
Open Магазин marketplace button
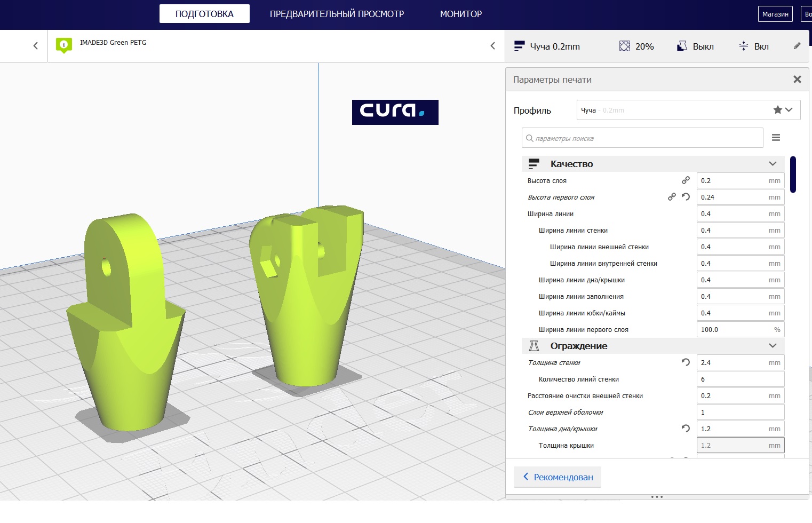775,14
